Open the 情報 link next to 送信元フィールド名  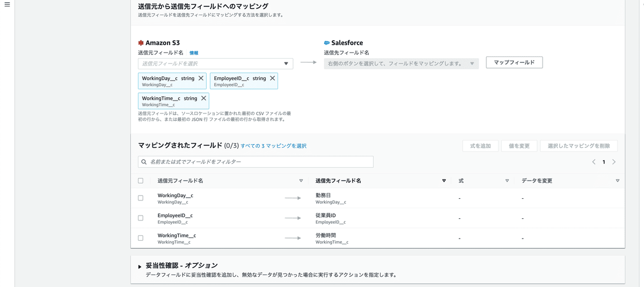point(194,53)
